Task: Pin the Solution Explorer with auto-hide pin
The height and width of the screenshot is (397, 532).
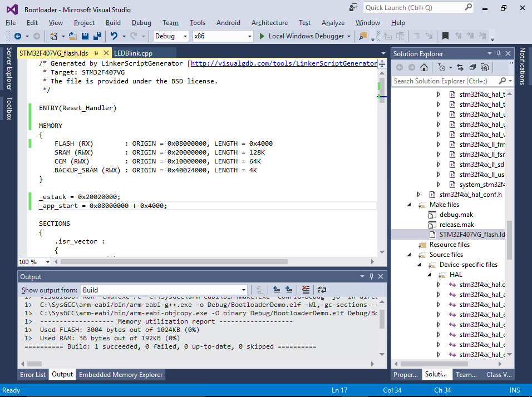Action: [x=499, y=53]
